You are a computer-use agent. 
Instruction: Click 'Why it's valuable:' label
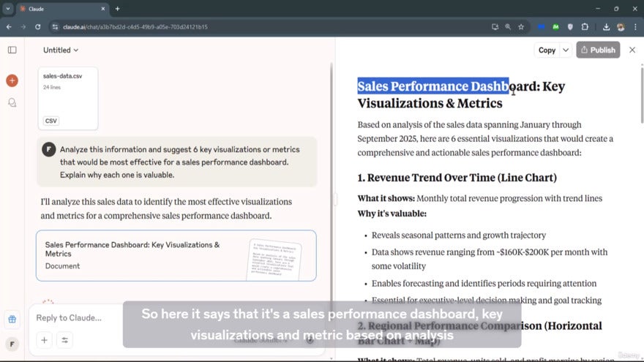[x=392, y=214]
